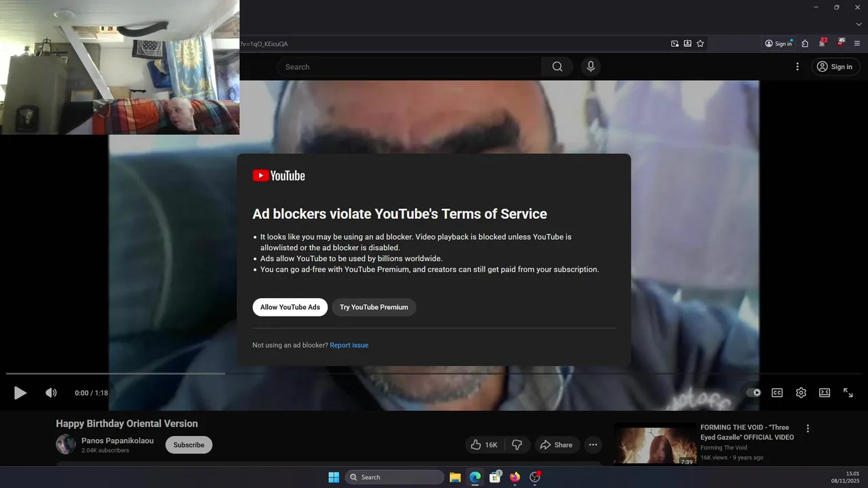Open the Report issue link
Viewport: 868px width, 488px height.
(x=349, y=345)
